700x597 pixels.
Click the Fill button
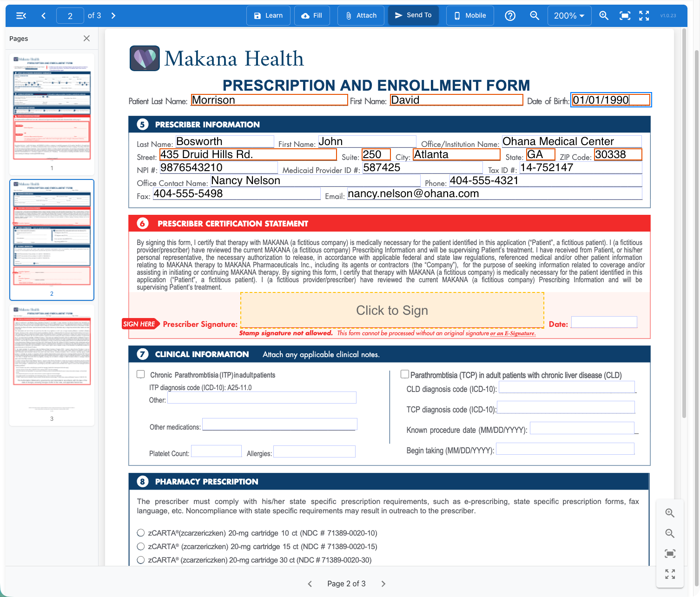[312, 16]
